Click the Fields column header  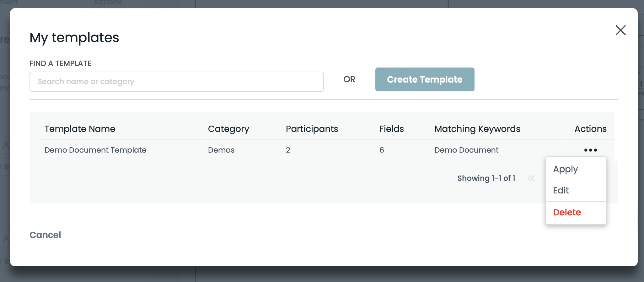pyautogui.click(x=391, y=129)
